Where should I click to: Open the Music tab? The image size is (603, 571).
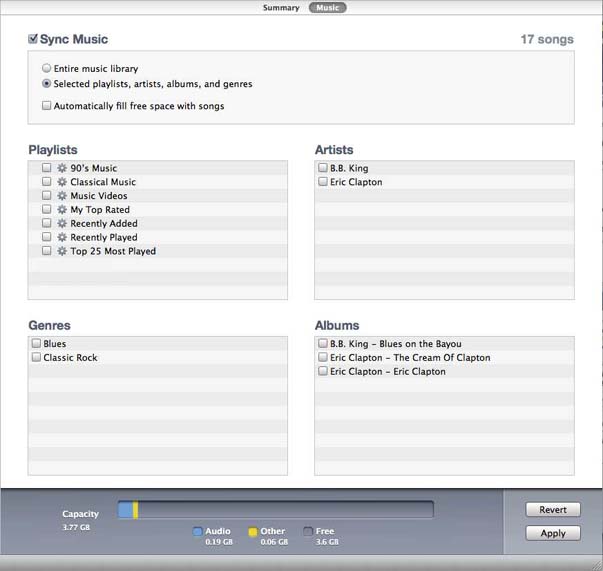tap(328, 8)
